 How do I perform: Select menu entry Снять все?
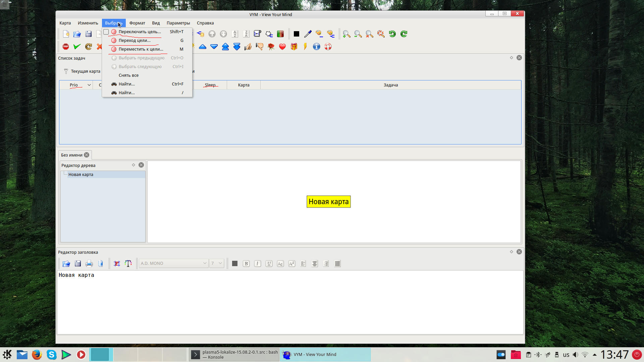128,75
